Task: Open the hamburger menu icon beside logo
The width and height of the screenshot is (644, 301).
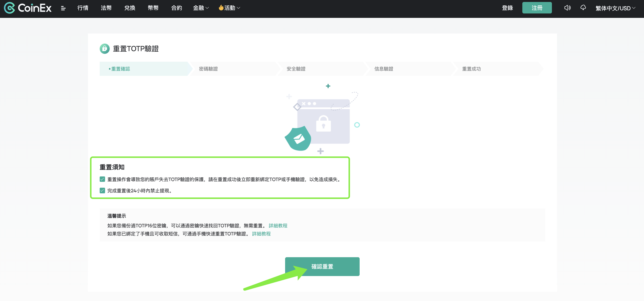Action: click(x=63, y=8)
